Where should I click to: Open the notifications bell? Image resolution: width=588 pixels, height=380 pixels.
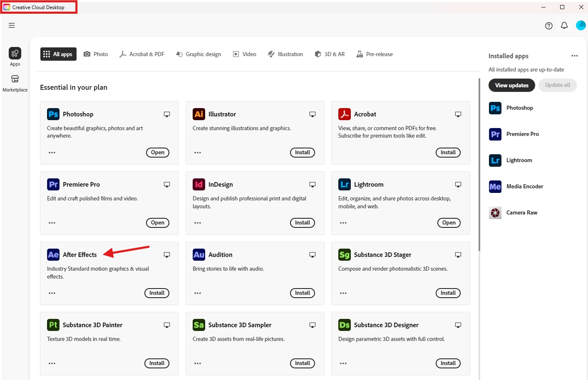(564, 26)
